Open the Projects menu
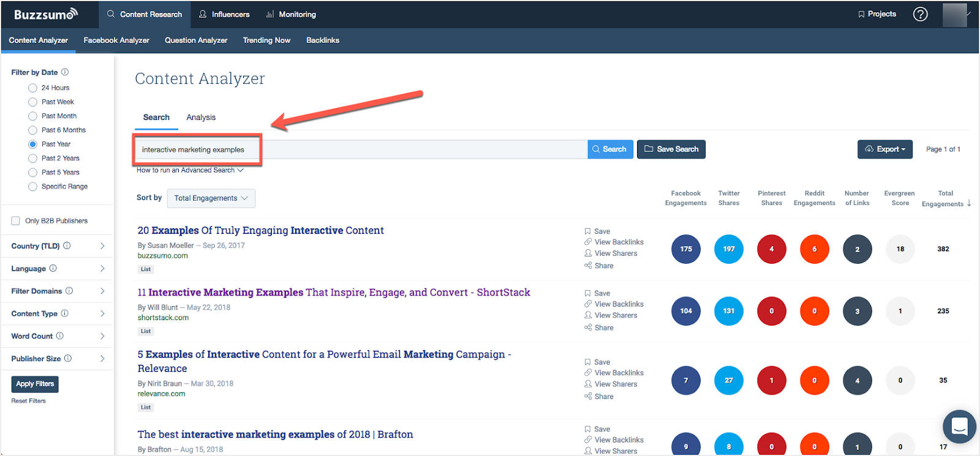The width and height of the screenshot is (980, 456). coord(877,14)
